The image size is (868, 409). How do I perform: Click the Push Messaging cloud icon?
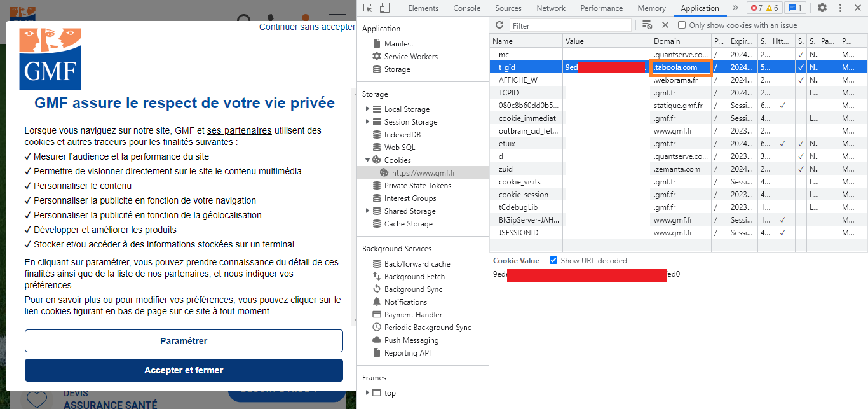click(x=377, y=340)
